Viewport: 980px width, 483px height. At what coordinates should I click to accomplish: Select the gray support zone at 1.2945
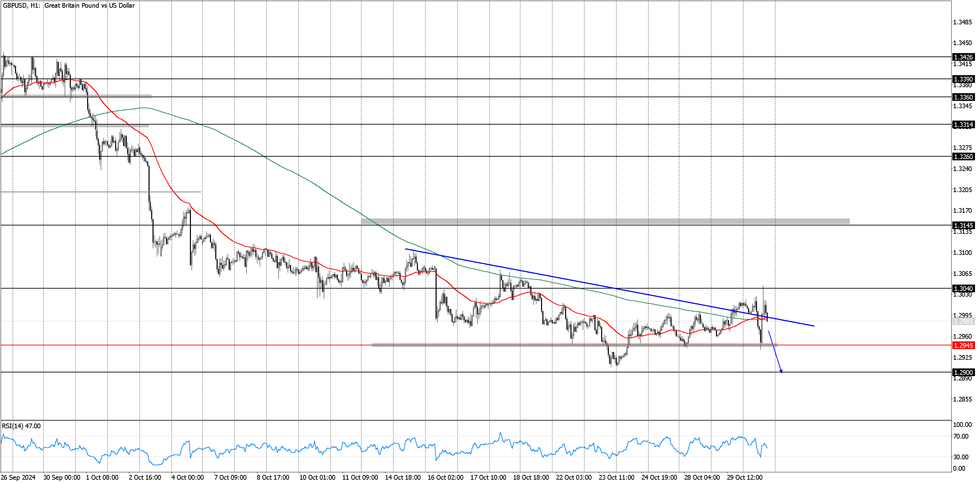[574, 345]
